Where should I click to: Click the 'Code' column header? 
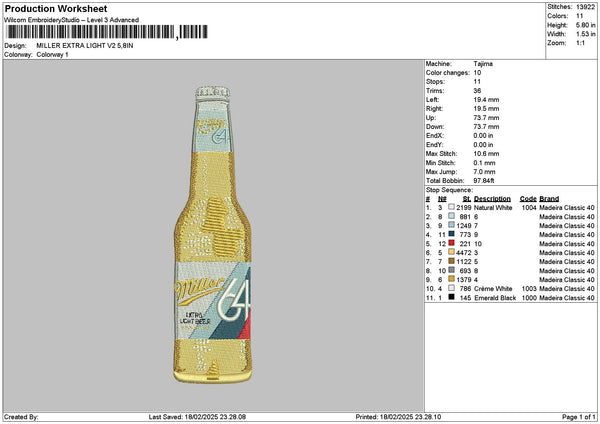(528, 199)
